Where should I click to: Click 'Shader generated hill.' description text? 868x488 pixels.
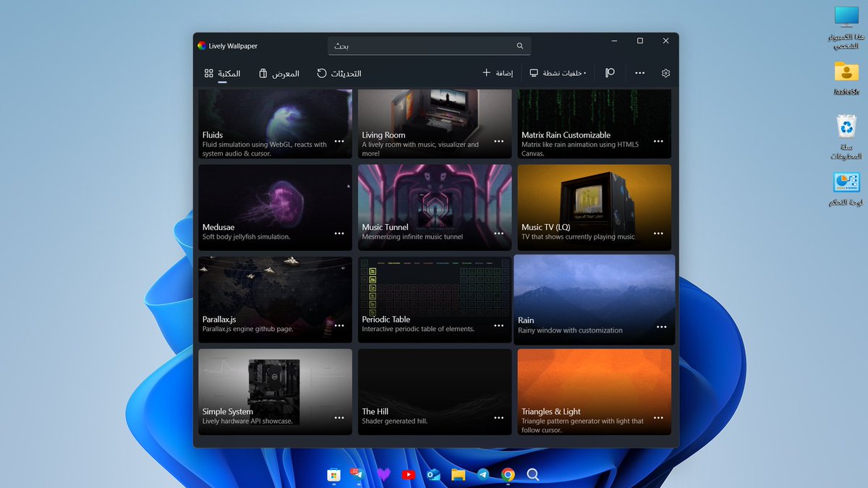[x=395, y=421]
